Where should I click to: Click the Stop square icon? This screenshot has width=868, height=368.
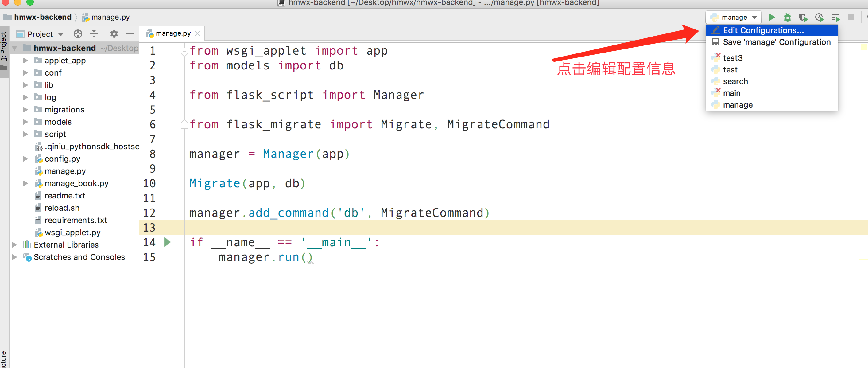coord(851,17)
